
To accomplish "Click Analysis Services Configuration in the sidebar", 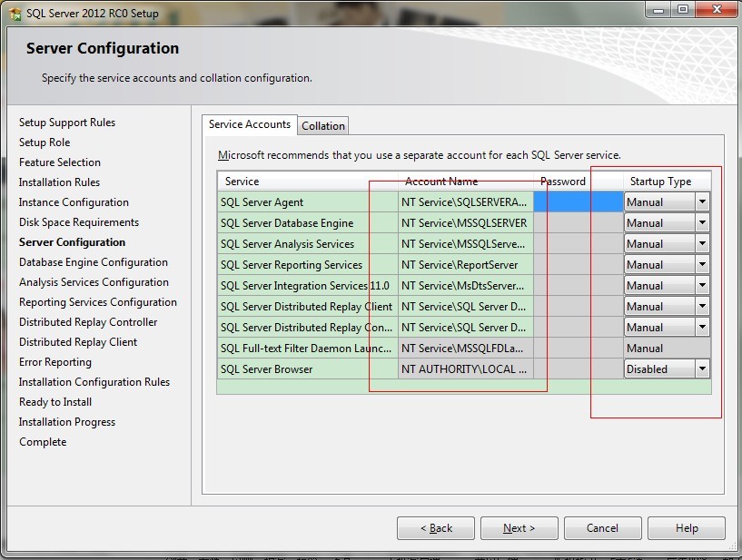I will click(x=94, y=282).
